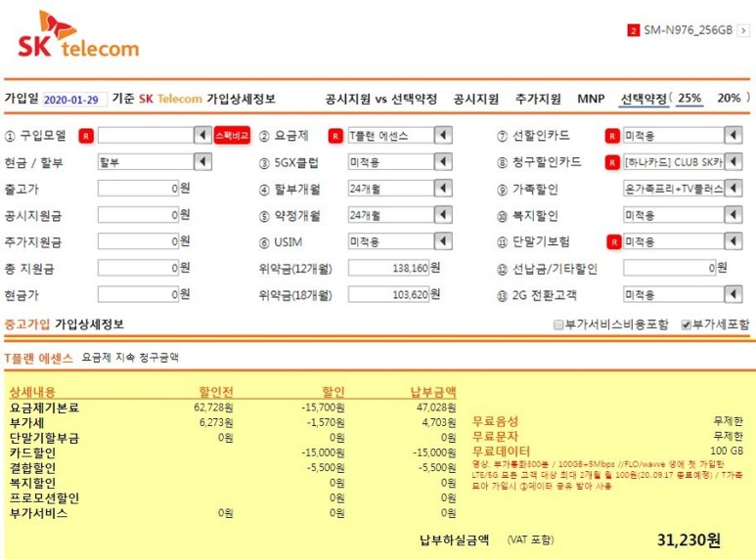Click the 무료데이터 100 GB value
Viewport: 756px width, 559px height.
pyautogui.click(x=727, y=451)
